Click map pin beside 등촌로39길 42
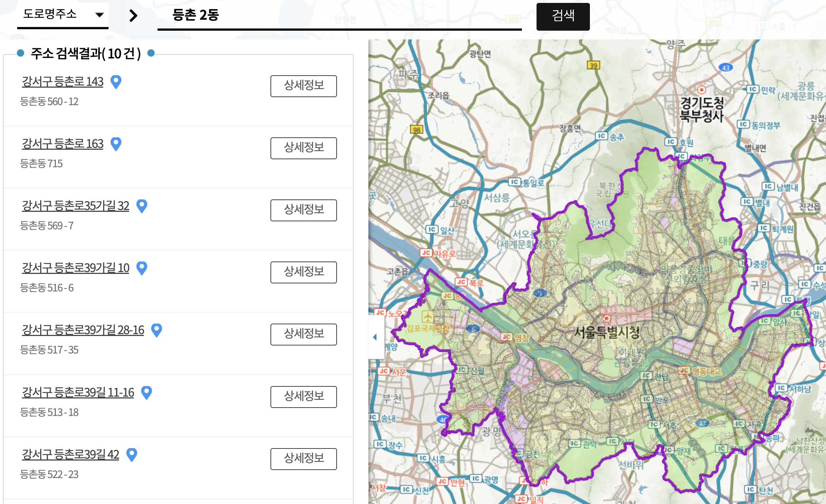 pyautogui.click(x=132, y=455)
